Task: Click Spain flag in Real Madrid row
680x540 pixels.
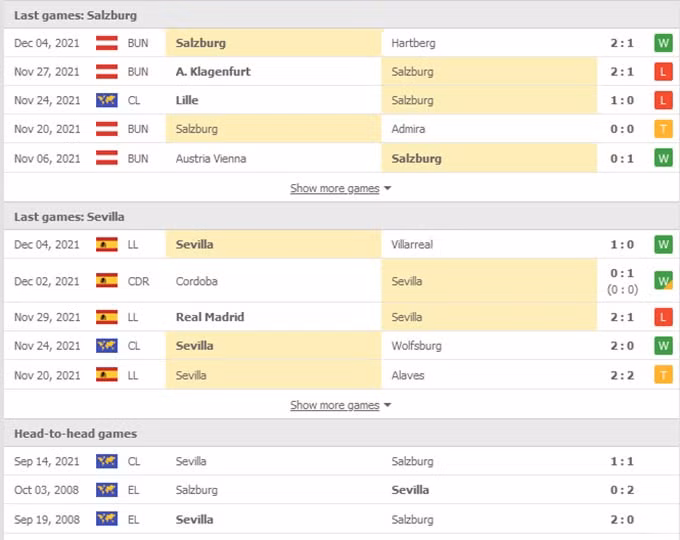Action: (107, 317)
